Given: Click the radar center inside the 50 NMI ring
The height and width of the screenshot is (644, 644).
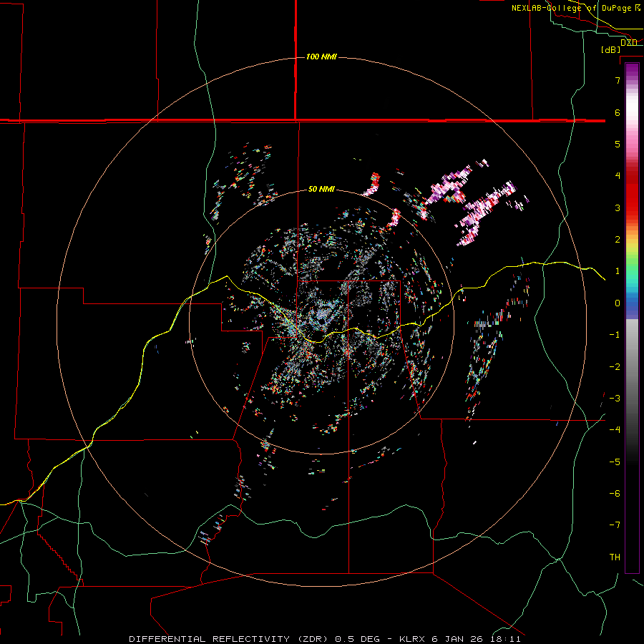Looking at the screenshot, I should (321, 321).
